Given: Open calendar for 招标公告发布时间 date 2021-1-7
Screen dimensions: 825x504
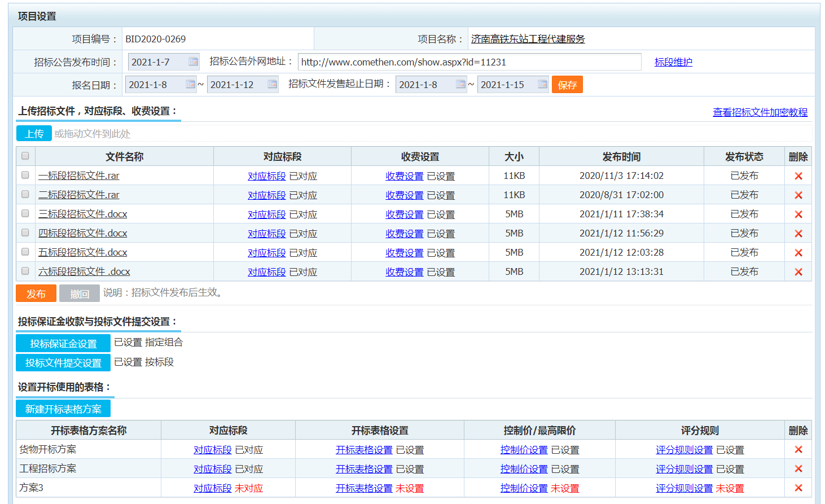Looking at the screenshot, I should [x=193, y=62].
